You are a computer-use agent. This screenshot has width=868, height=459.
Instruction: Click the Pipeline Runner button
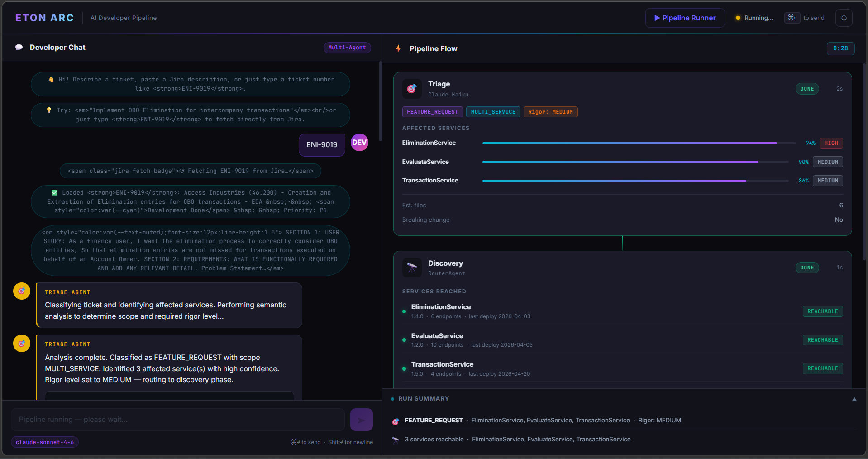(x=685, y=18)
